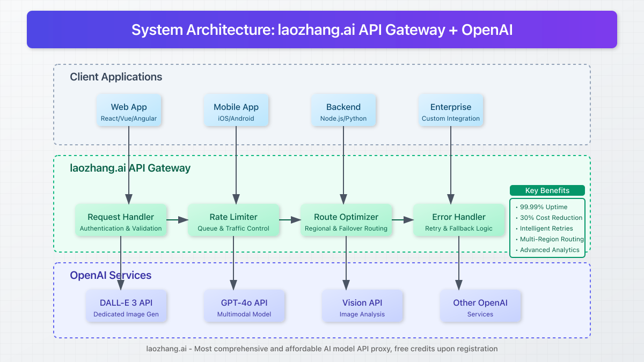Click the laozhang.ai footer caption

pos(322,349)
